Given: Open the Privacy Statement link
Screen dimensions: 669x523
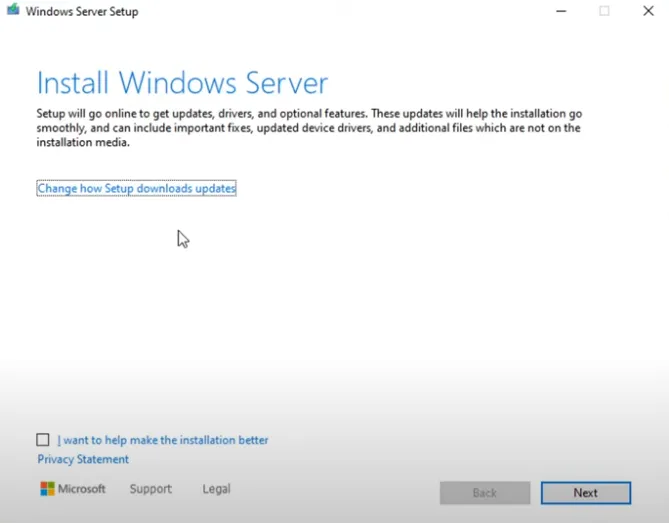Looking at the screenshot, I should click(x=83, y=459).
